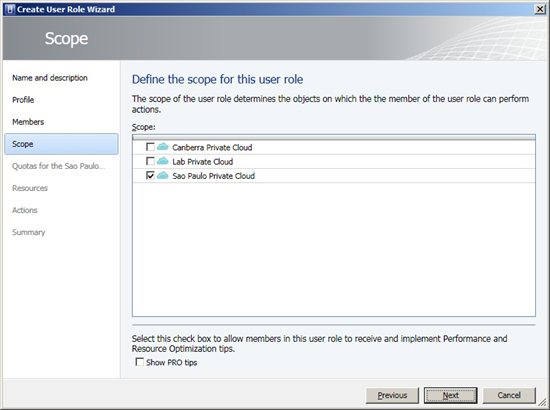The image size is (550, 410).
Task: Open the Summary wizard step
Action: [28, 232]
